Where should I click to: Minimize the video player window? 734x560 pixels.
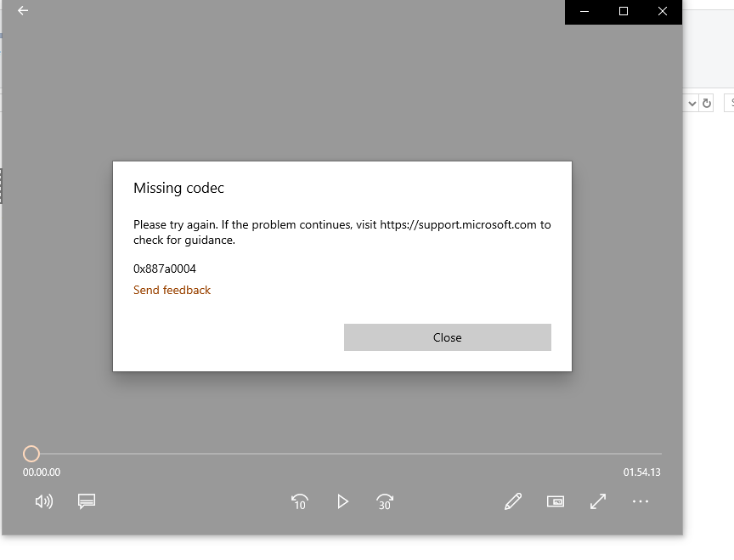click(x=584, y=11)
